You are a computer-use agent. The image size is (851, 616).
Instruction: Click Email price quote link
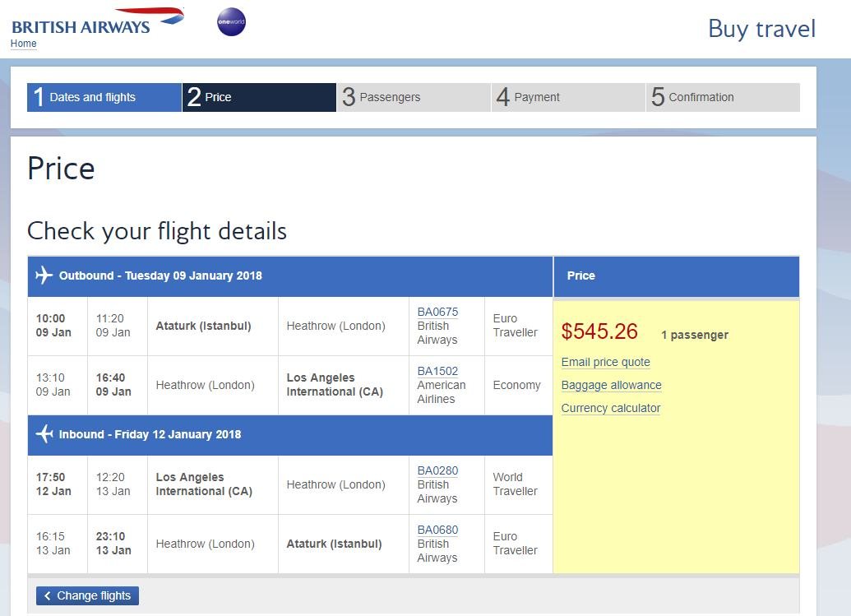(605, 362)
